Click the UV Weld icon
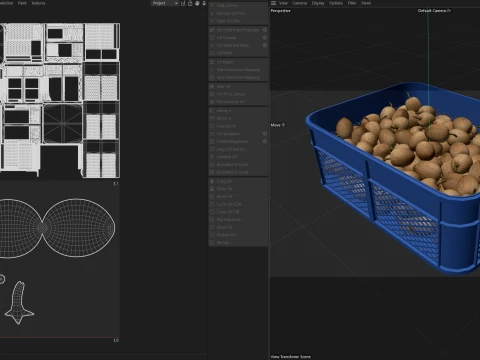Screen dimensions: 480x360 coord(212,53)
